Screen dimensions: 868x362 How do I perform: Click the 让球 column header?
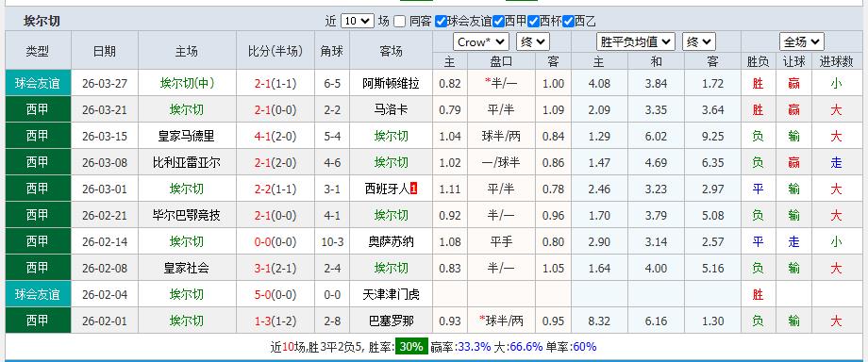(793, 61)
